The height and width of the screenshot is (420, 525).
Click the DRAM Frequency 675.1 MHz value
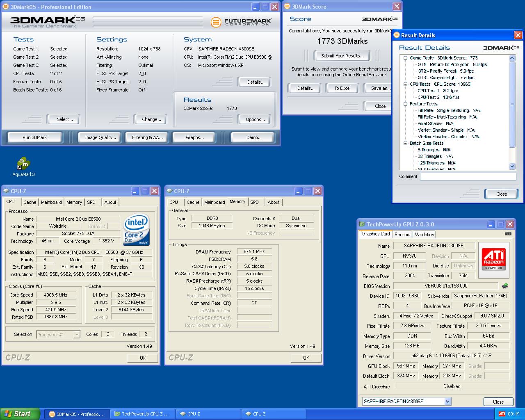point(254,252)
